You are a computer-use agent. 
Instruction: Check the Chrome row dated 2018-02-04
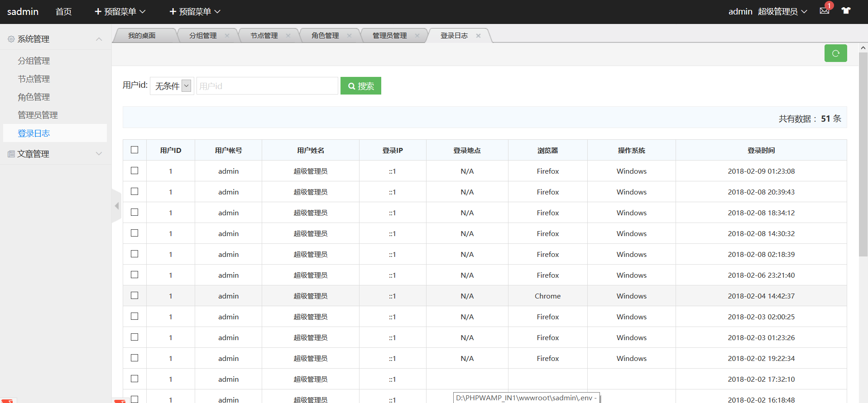point(134,295)
